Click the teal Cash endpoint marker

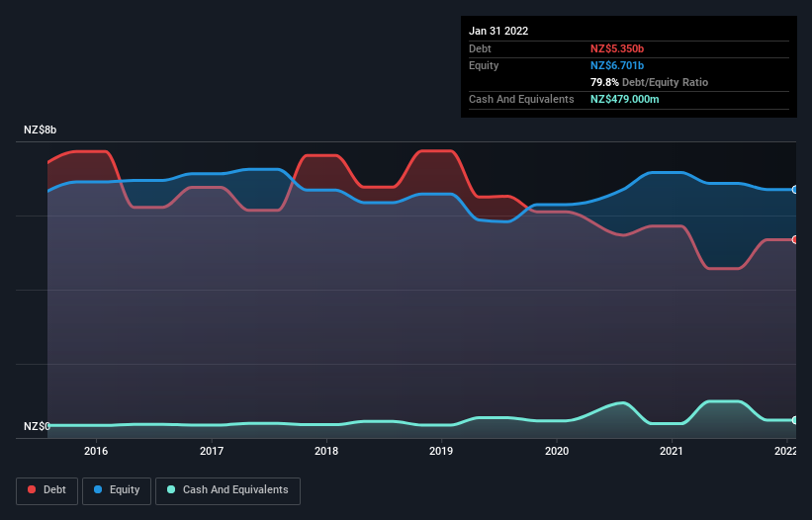[795, 420]
